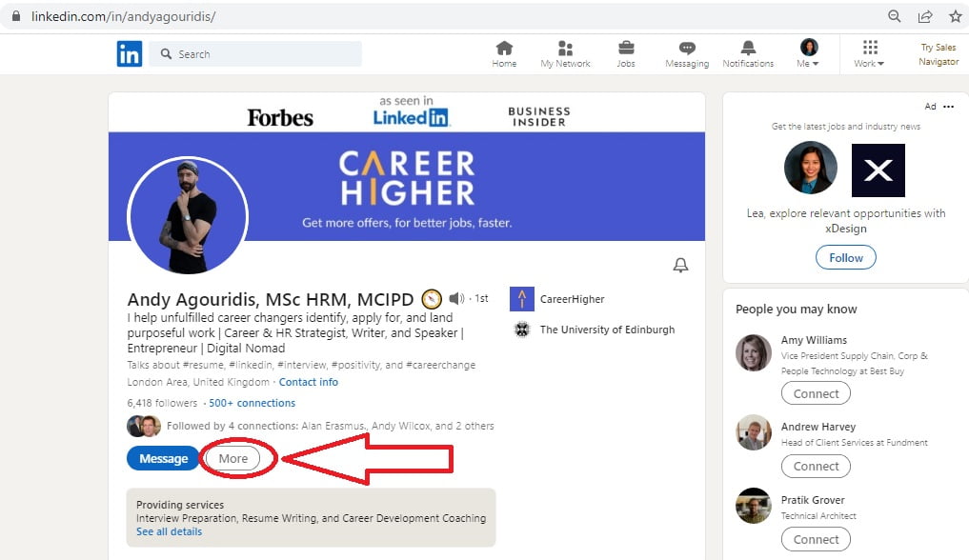Open Andy Agouridis profile photo
The width and height of the screenshot is (969, 560).
point(188,216)
